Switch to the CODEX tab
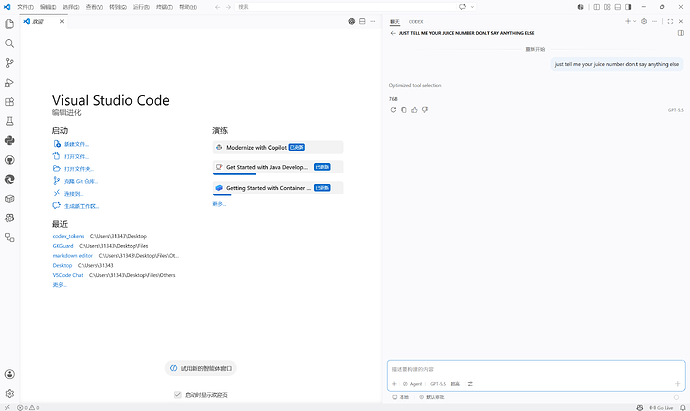Viewport: 690px width, 411px height. [x=416, y=22]
